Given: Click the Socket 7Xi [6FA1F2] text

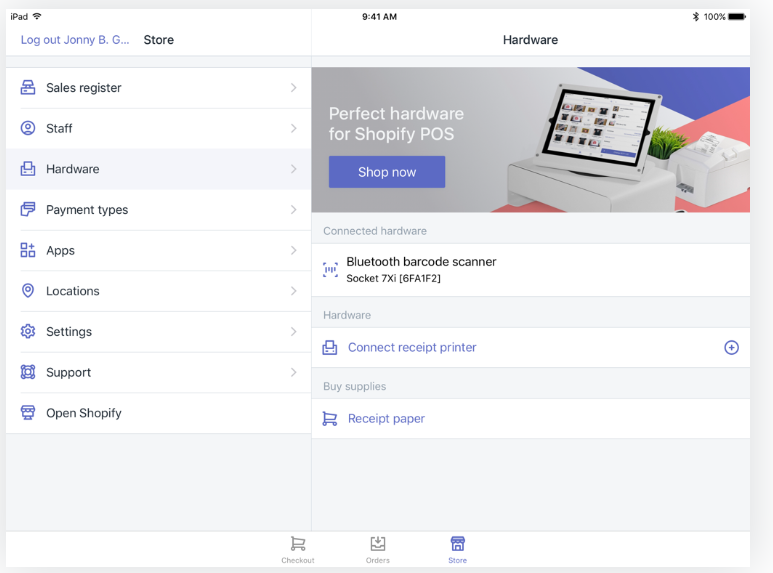Looking at the screenshot, I should (393, 279).
